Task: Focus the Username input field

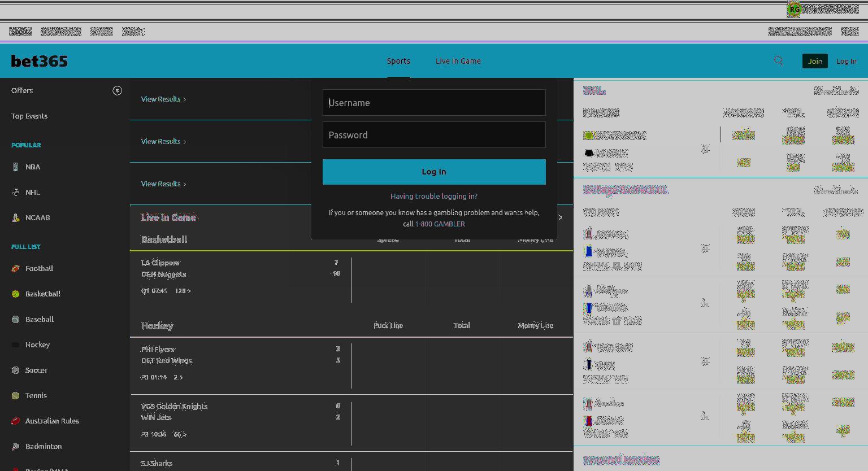Action: coord(434,102)
